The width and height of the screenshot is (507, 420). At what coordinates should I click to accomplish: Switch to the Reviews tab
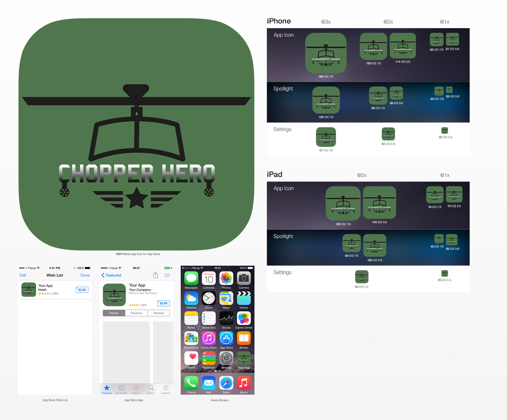tap(136, 313)
